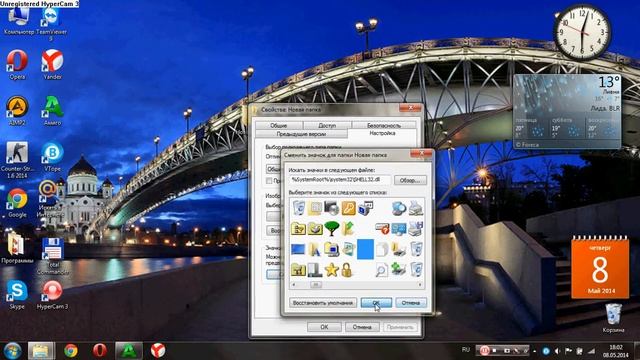
Task: Select the fonts folder letter A icon
Action: [x=314, y=249]
